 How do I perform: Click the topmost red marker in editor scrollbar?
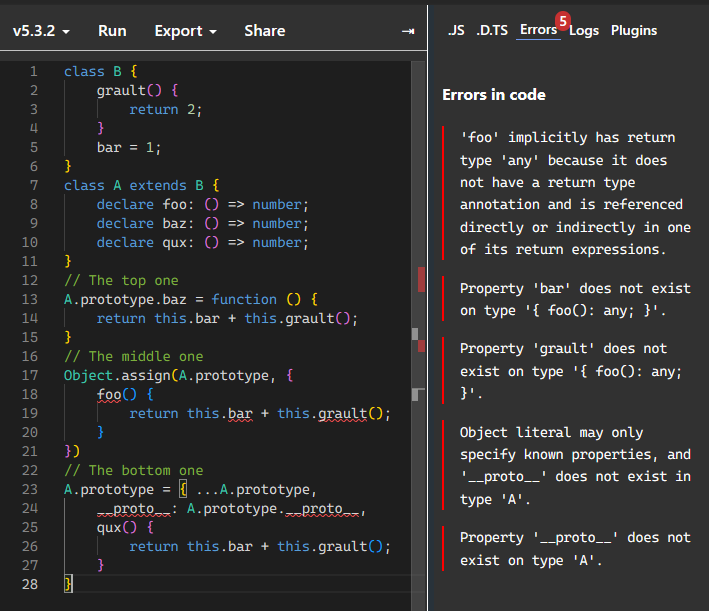421,279
